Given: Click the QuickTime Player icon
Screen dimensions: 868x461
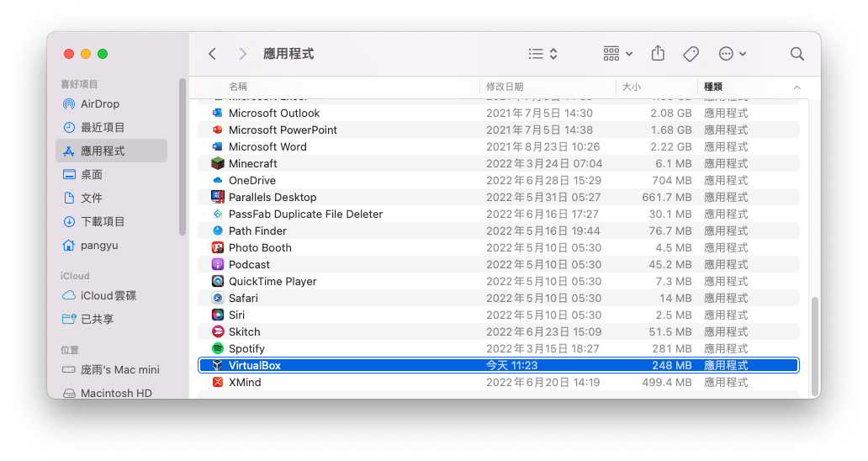Looking at the screenshot, I should pyautogui.click(x=218, y=281).
